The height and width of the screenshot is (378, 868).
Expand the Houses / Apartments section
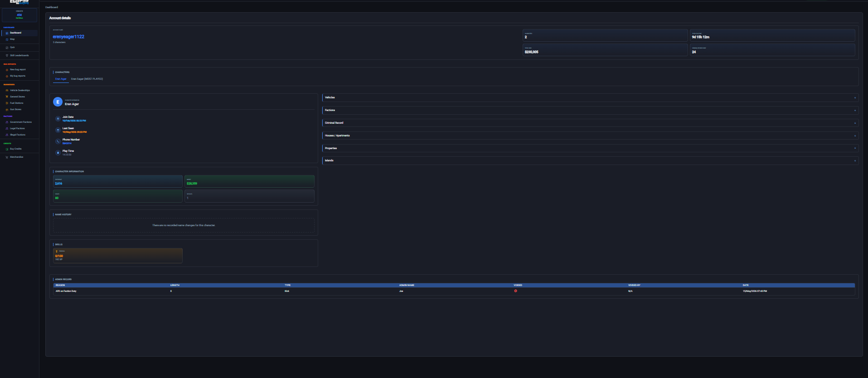point(590,136)
